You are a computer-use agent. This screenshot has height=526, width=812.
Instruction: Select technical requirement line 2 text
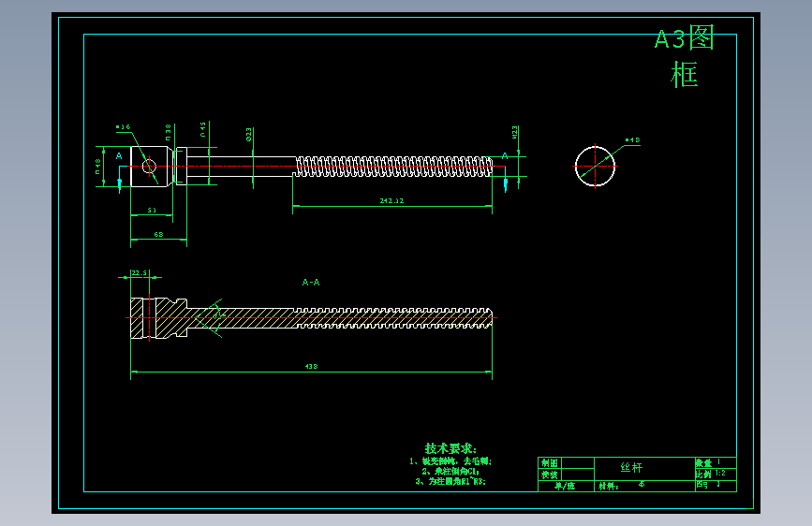tap(450, 471)
